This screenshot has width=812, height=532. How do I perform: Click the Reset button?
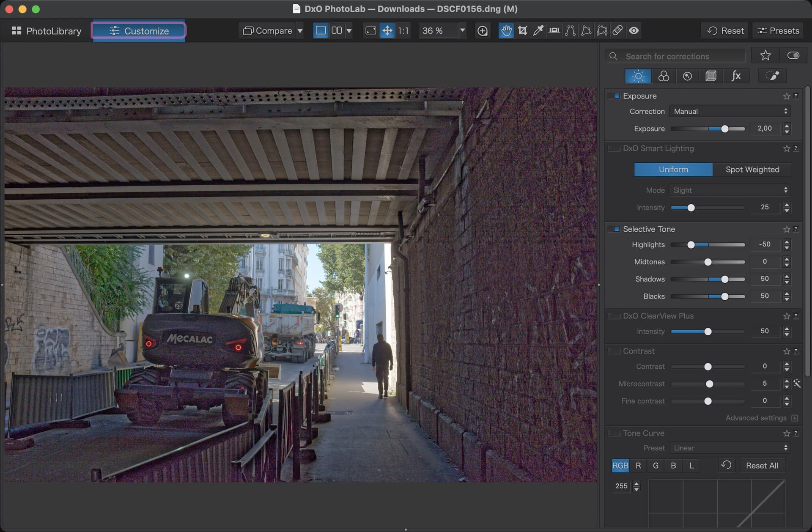(x=725, y=31)
